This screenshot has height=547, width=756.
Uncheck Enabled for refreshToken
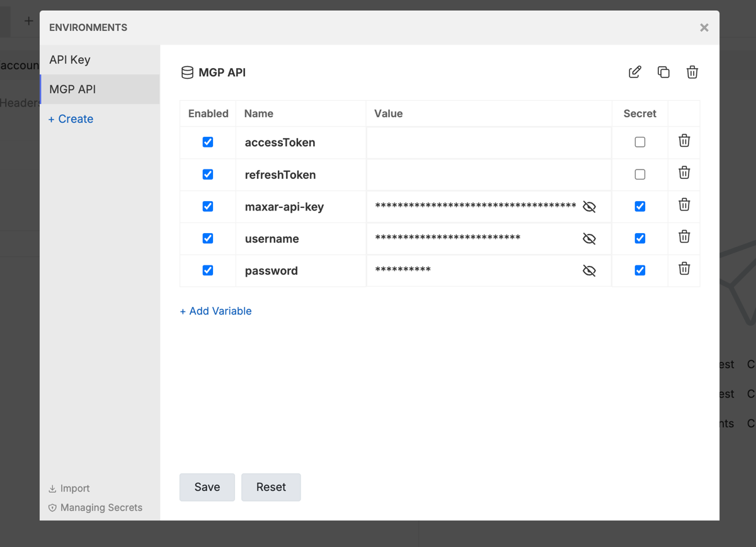click(208, 175)
